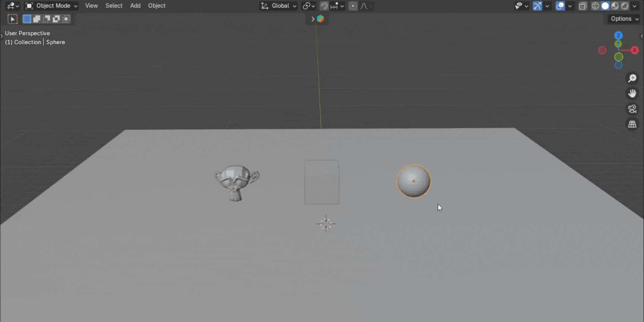The image size is (644, 322).
Task: Select the Suzanne monkey head object
Action: point(236,182)
